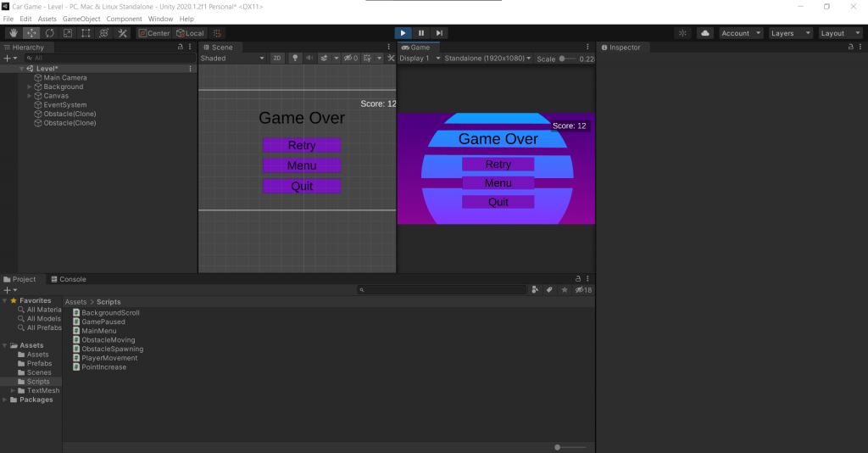Toggle the Center pivot mode button
The height and width of the screenshot is (453, 868).
[x=154, y=33]
